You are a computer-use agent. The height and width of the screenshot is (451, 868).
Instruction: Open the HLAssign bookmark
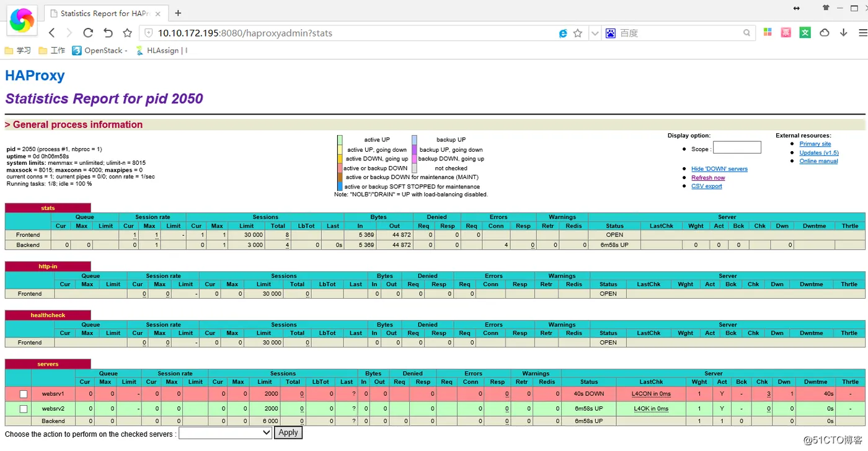(x=161, y=51)
